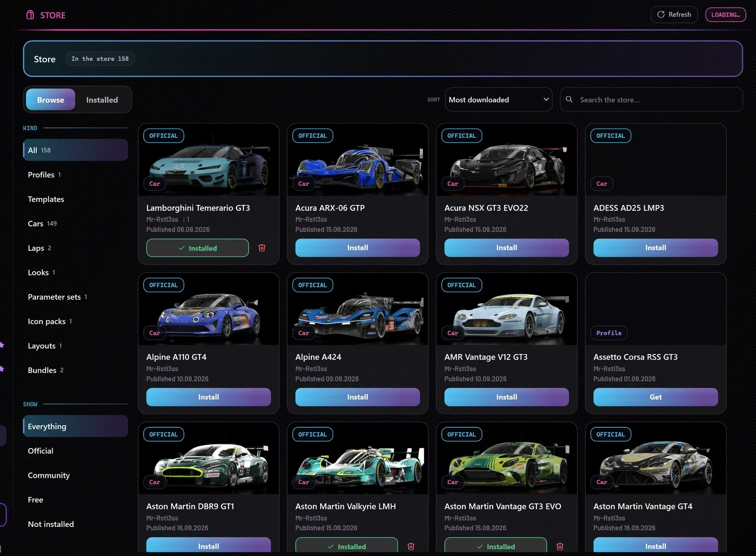Image resolution: width=756 pixels, height=556 pixels.
Task: Open the Alpine A110 GT4 car image
Action: [x=209, y=309]
